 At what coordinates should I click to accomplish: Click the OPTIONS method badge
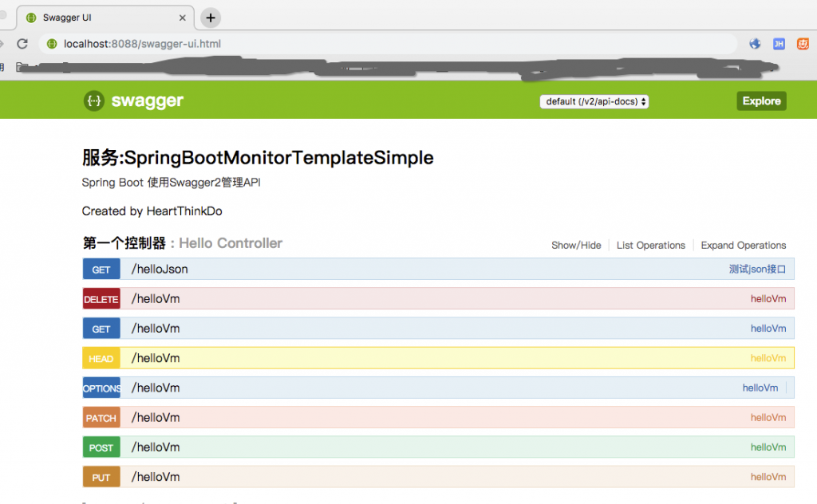coord(101,388)
